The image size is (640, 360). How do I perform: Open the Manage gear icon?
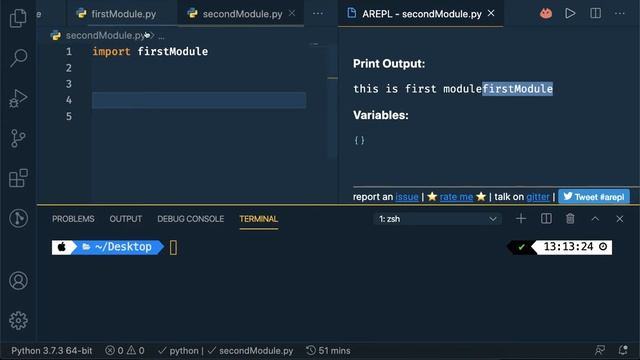[18, 320]
